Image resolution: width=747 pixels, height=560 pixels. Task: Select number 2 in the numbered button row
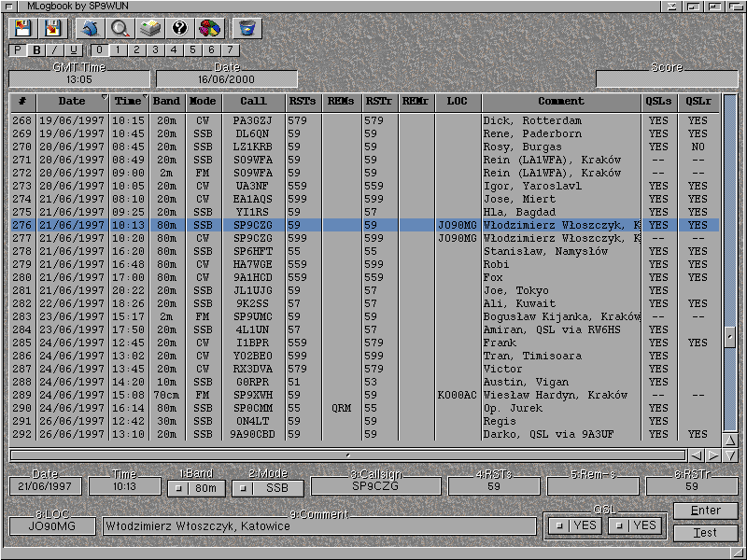(136, 50)
